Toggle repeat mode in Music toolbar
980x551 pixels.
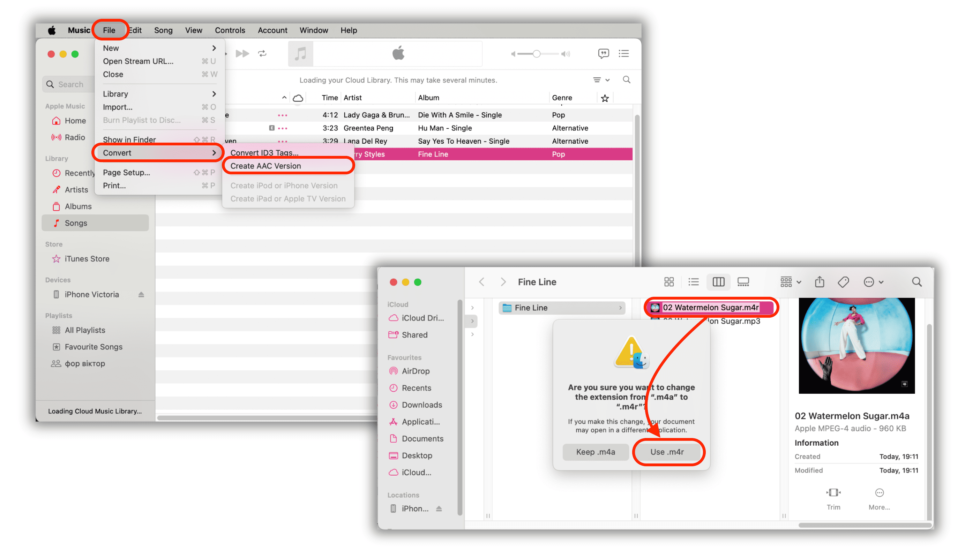[x=262, y=53]
